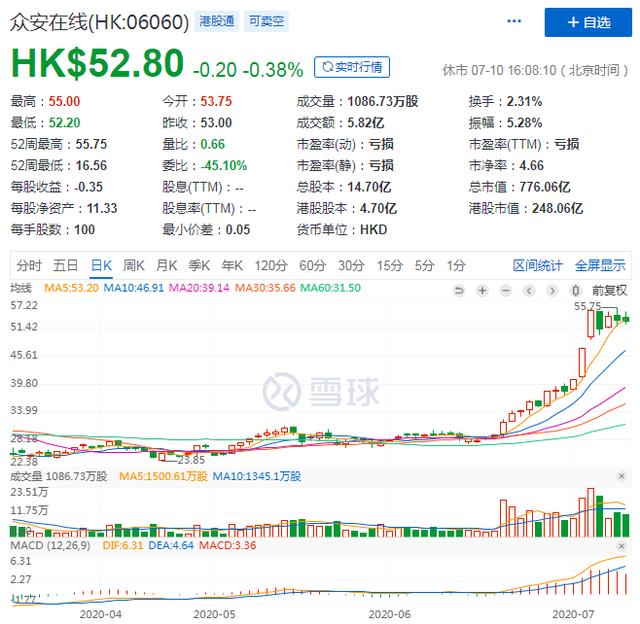Click the 2020-07 date axis label

tap(573, 614)
